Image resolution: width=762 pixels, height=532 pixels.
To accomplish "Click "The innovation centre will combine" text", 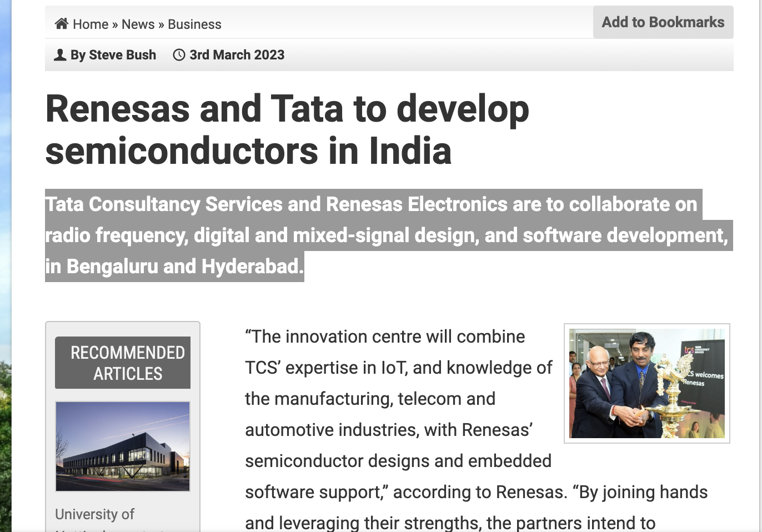I will click(x=385, y=337).
